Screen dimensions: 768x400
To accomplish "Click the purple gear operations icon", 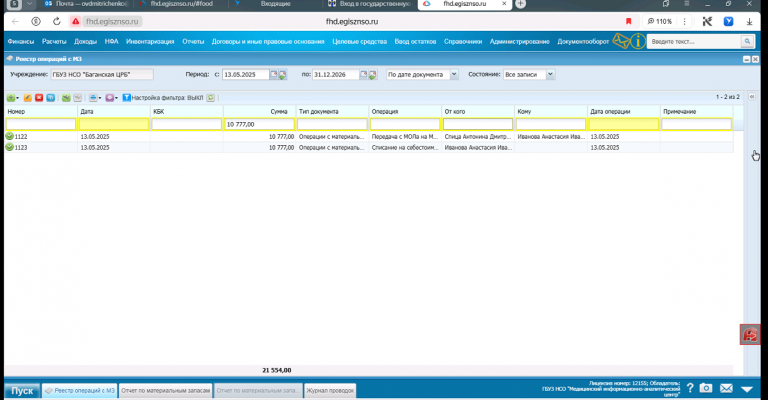I will (x=109, y=98).
